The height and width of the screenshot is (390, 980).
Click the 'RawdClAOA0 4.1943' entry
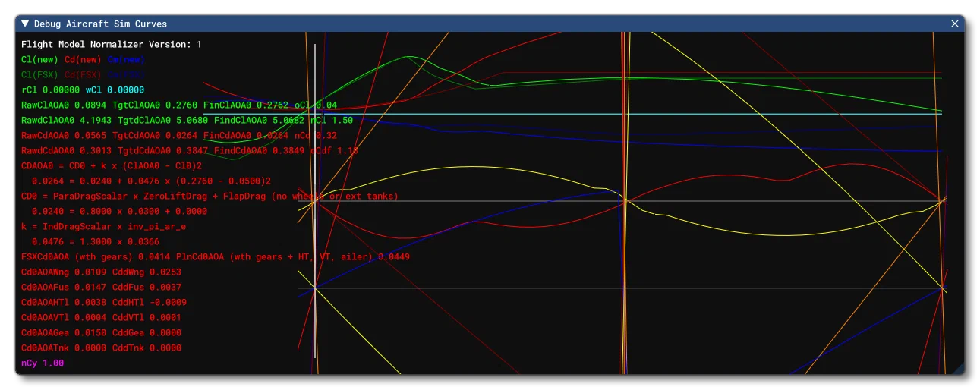click(67, 120)
